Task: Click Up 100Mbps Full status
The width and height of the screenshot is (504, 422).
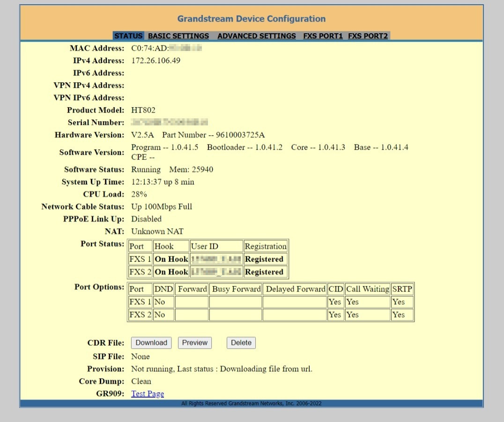Action: point(162,206)
